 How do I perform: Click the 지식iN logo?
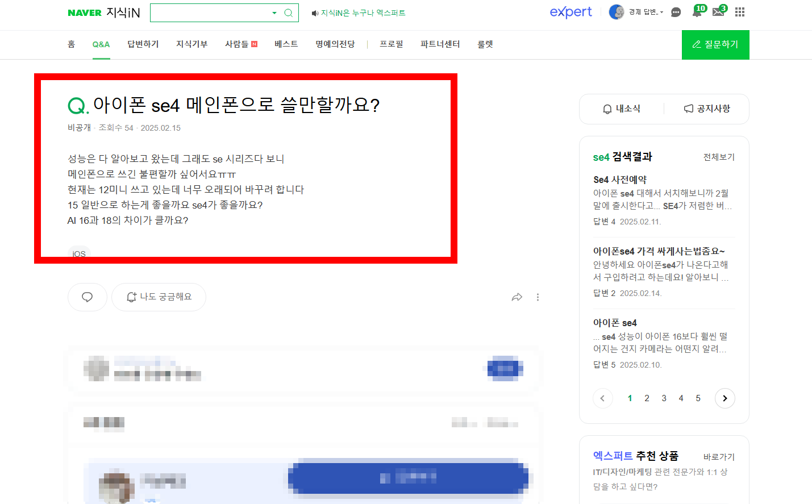click(123, 13)
